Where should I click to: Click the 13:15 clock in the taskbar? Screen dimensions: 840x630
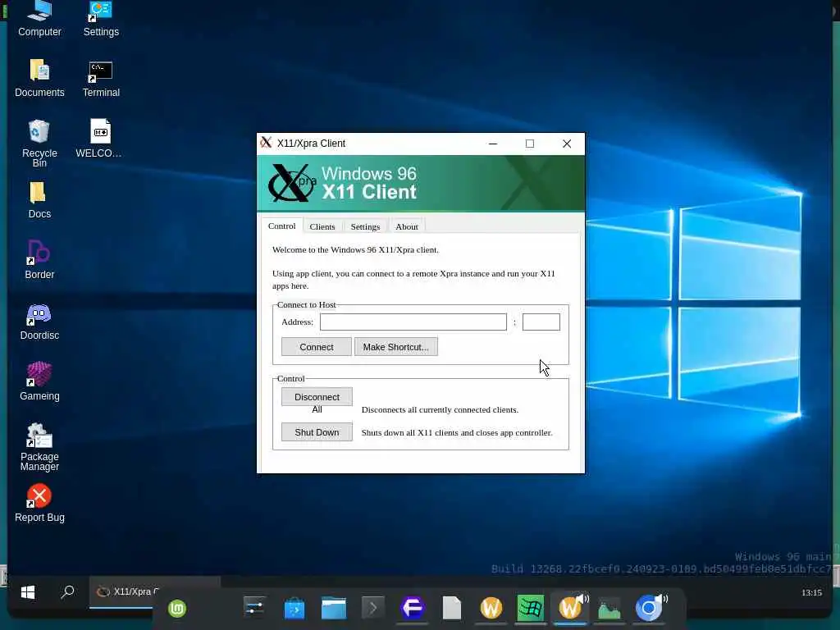coord(811,592)
